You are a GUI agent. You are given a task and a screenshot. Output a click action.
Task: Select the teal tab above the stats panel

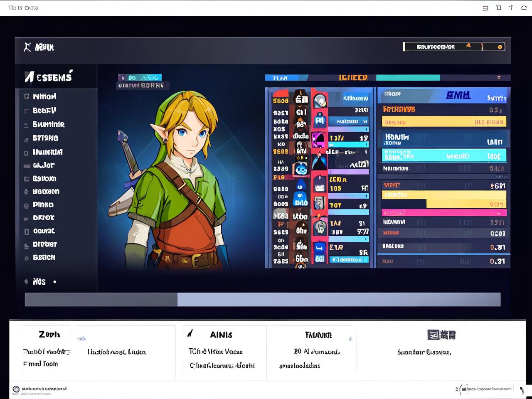point(408,78)
